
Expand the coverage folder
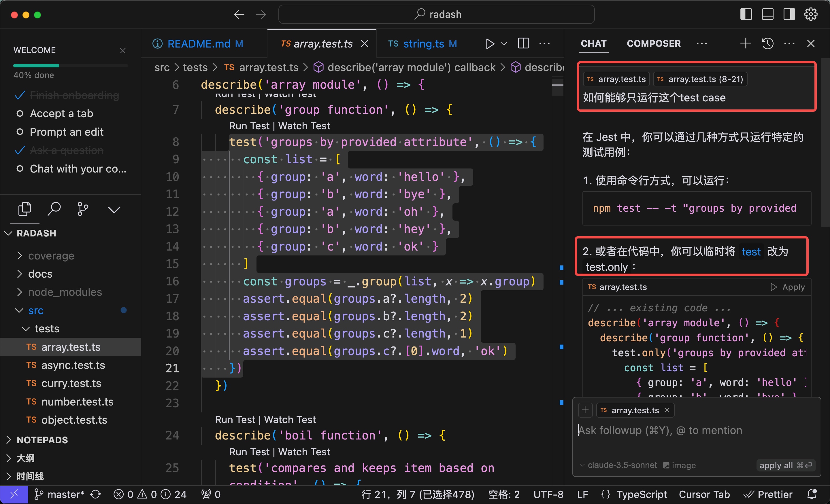tap(51, 256)
